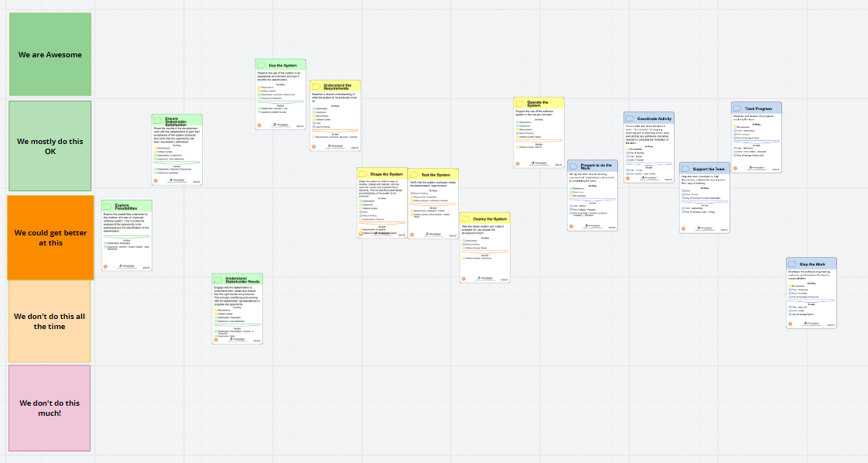868x463 pixels.
Task: Click the green activity icon on Ensure Stakeholder Satisfaction card
Action: (x=158, y=120)
